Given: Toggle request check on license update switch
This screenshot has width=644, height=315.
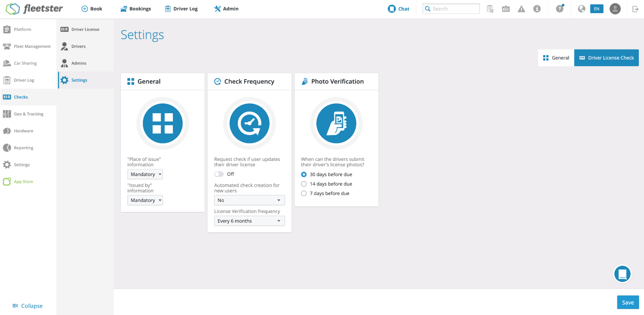Looking at the screenshot, I should click(x=219, y=174).
